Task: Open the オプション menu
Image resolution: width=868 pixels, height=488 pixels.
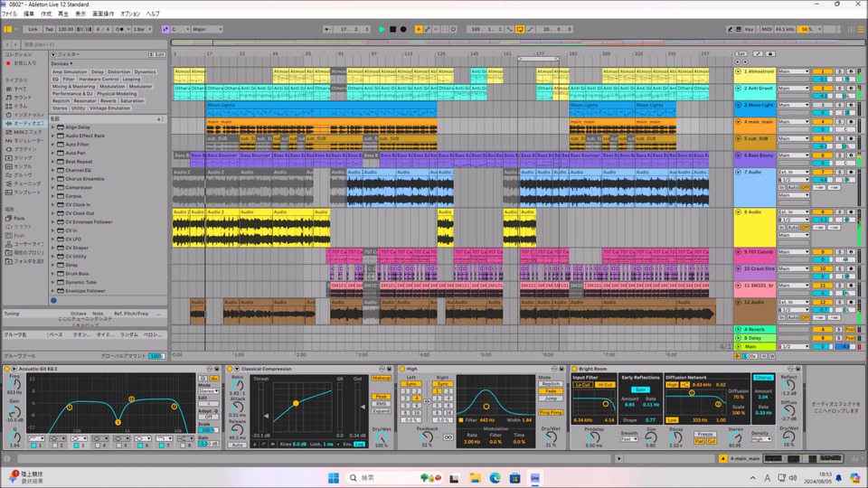Action: (x=130, y=14)
